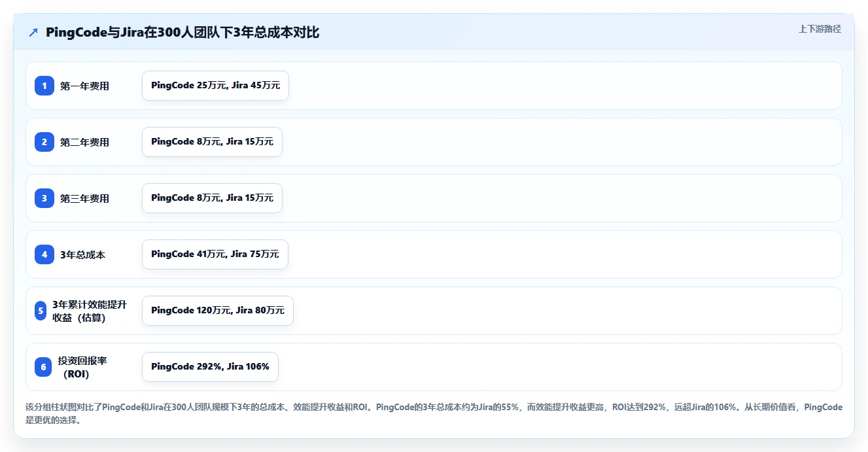The width and height of the screenshot is (868, 452).
Task: Select step number 1 badge
Action: coord(44,86)
